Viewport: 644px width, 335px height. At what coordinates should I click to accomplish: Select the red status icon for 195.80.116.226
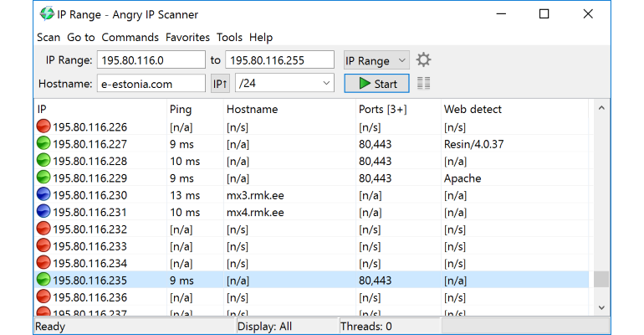[43, 126]
